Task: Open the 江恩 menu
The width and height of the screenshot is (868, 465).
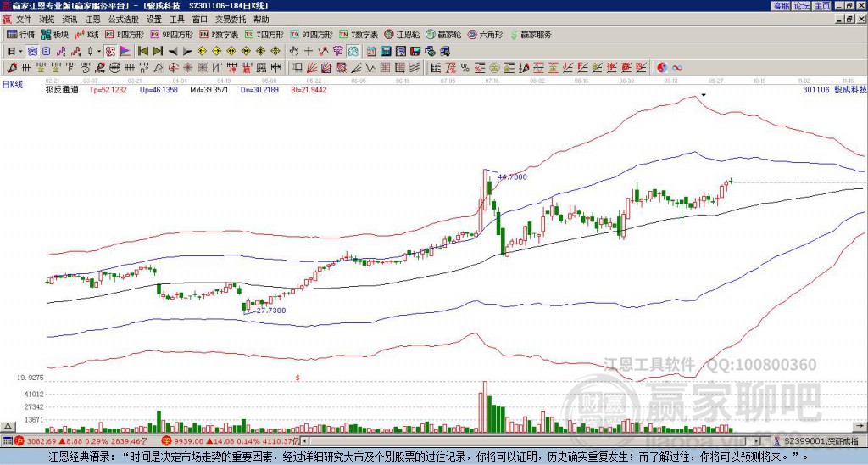Action: [x=92, y=20]
